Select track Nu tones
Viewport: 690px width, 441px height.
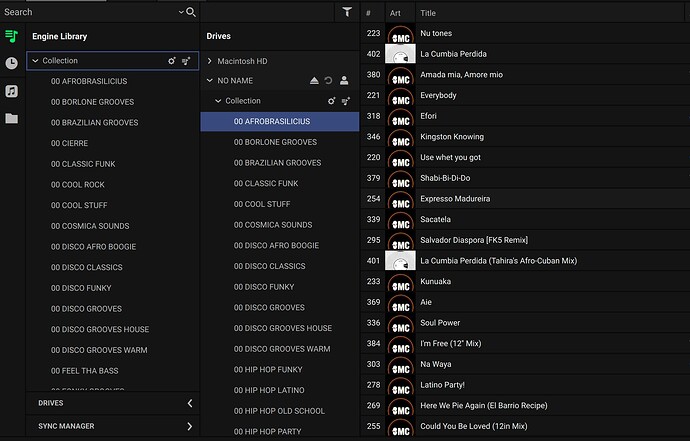pyautogui.click(x=436, y=33)
